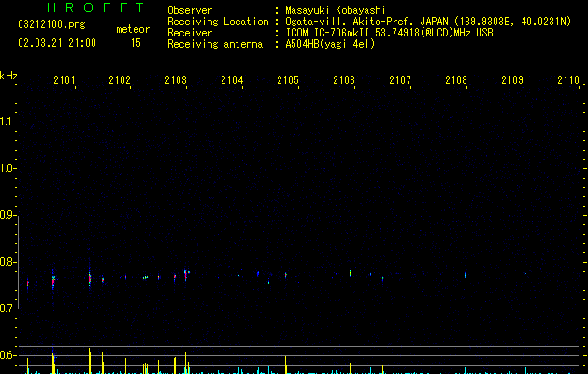Image resolution: width=588 pixels, height=374 pixels.
Task: Click the 0.7 kHz frequency label
Action: [7, 309]
